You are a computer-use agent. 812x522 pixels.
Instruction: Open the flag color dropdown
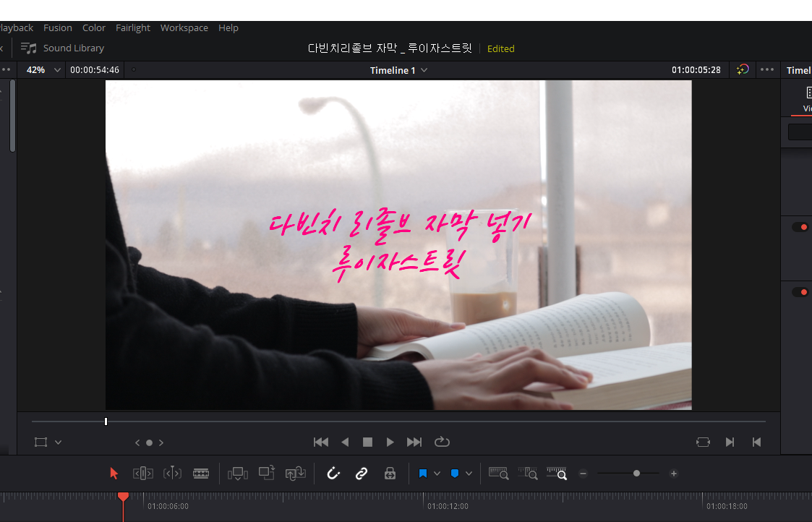[x=437, y=474]
